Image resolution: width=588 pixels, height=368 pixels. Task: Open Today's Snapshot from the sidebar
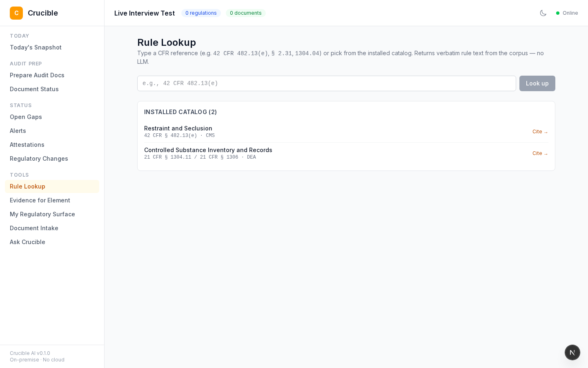coord(36,47)
